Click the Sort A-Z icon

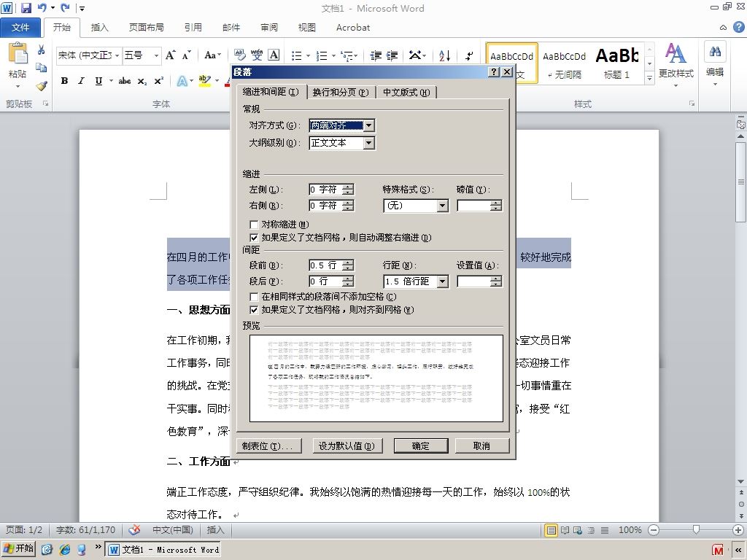tap(444, 55)
